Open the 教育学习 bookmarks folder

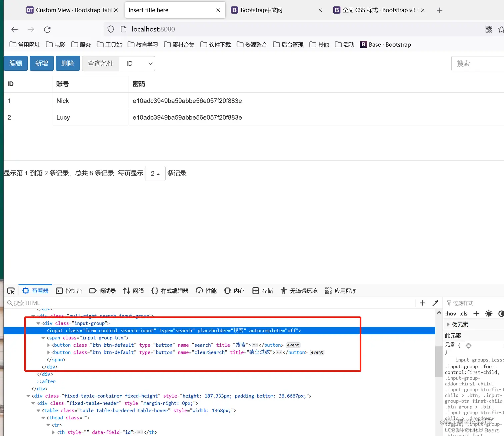143,45
